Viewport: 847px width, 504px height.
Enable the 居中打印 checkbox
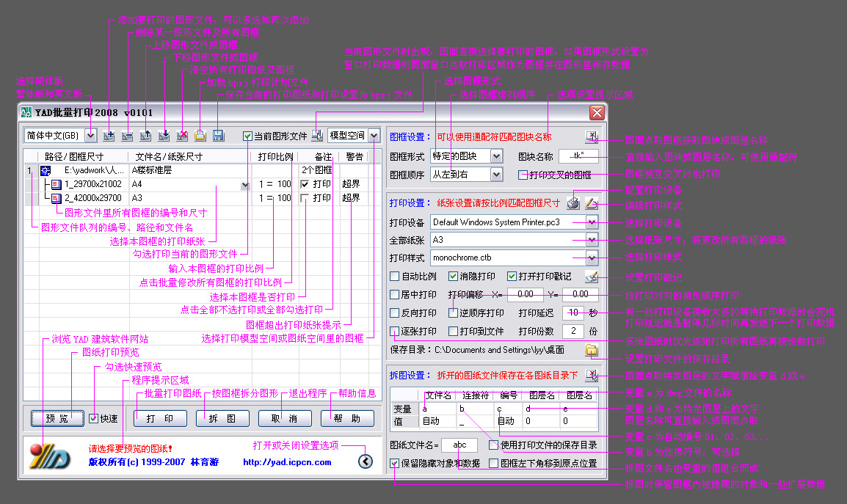pos(394,295)
